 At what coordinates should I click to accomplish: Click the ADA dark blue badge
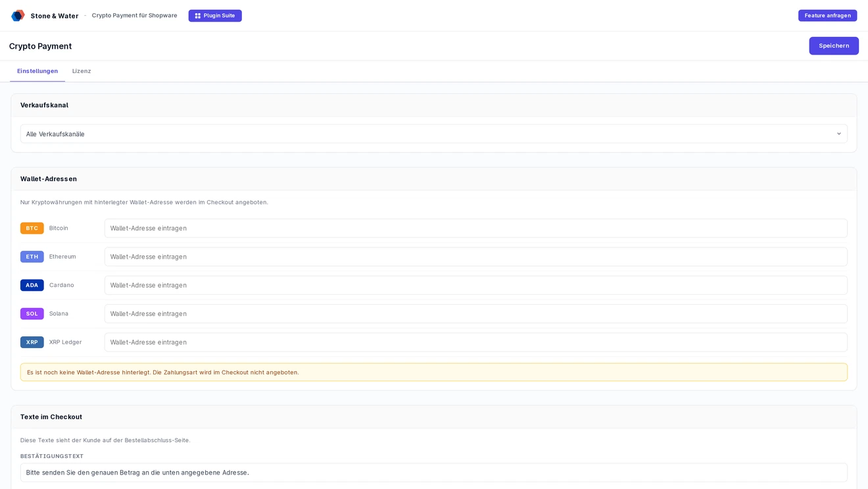tap(32, 285)
